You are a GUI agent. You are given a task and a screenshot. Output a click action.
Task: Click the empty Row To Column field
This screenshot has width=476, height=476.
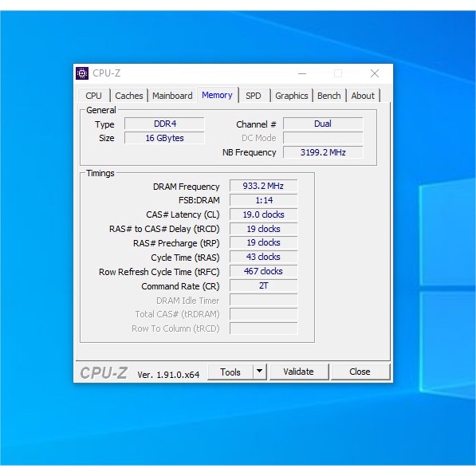point(263,328)
